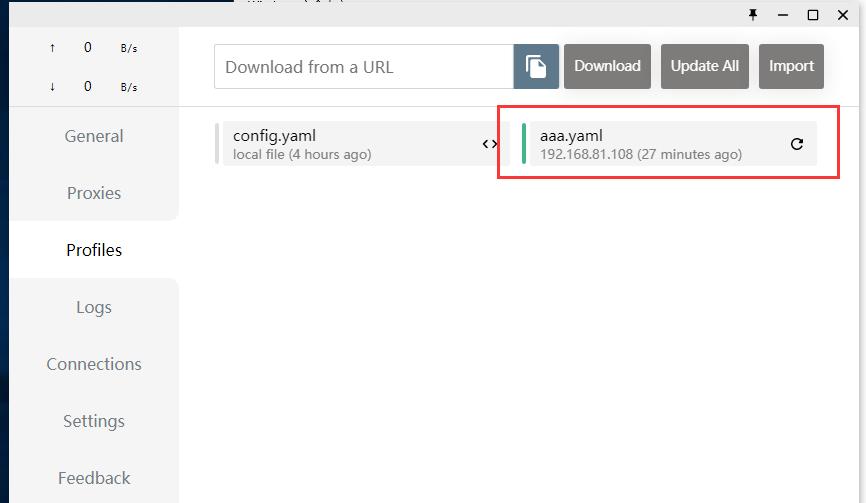Open the Logs tab
This screenshot has height=503, width=866.
pos(94,307)
